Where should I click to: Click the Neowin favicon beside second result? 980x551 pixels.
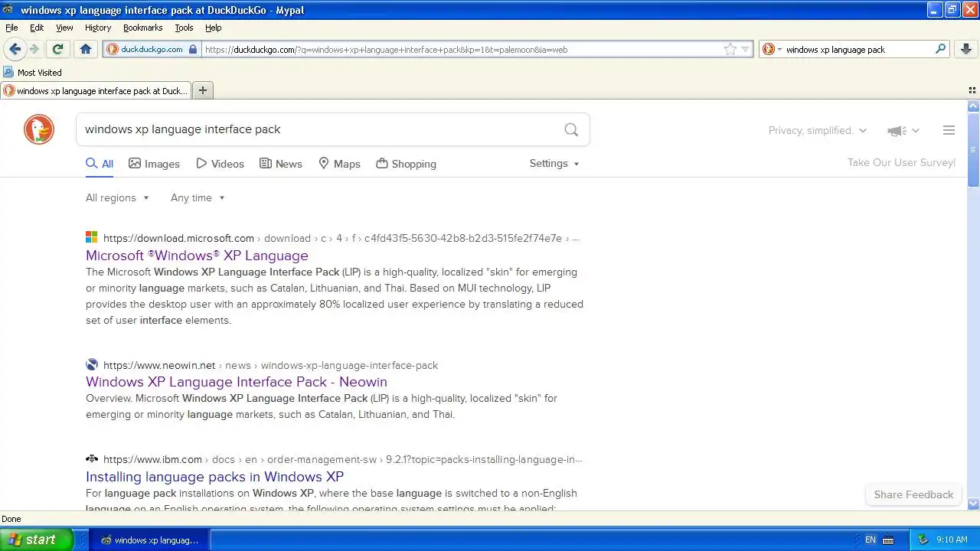point(92,364)
